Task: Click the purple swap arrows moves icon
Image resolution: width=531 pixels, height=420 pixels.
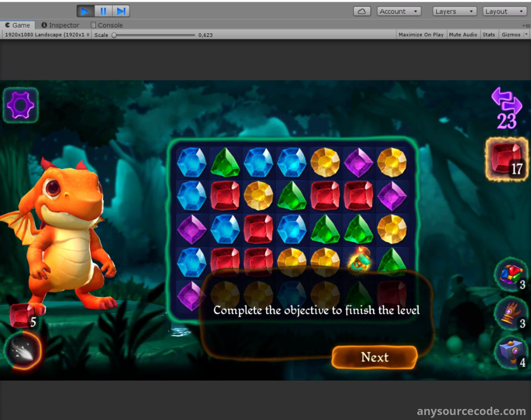Action: pyautogui.click(x=506, y=101)
